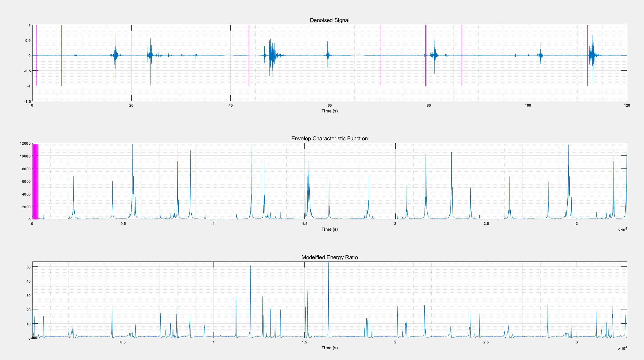Viewport: 644px width, 360px height.
Task: Click the 50 y-axis tick on Energy Ratio plot
Action: coord(28,267)
